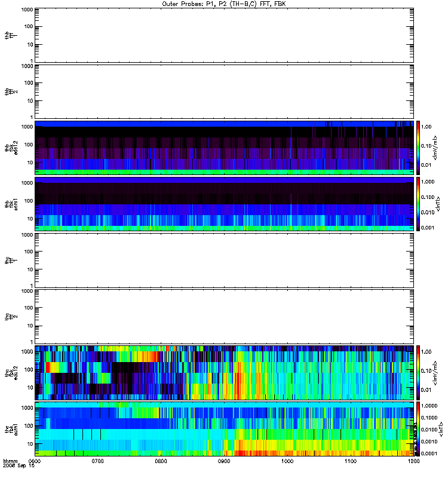Click the 0.10 tick on thc edc12 color bar

(x=426, y=370)
